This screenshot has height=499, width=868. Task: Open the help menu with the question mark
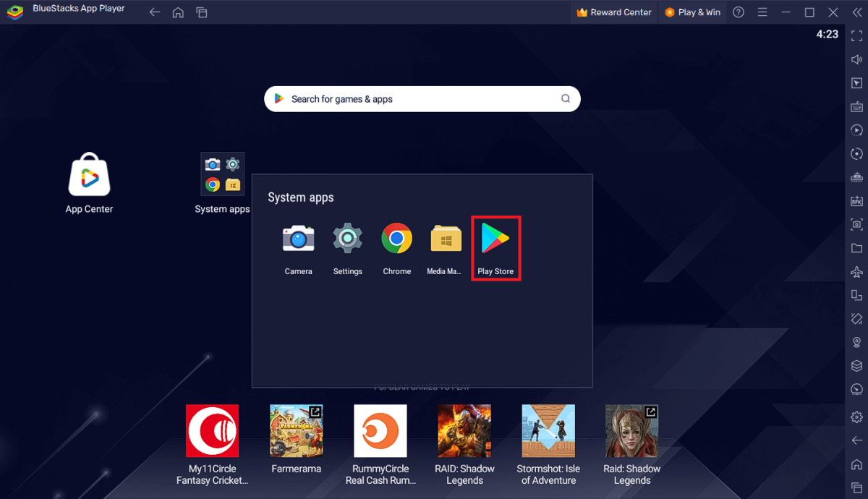point(738,12)
